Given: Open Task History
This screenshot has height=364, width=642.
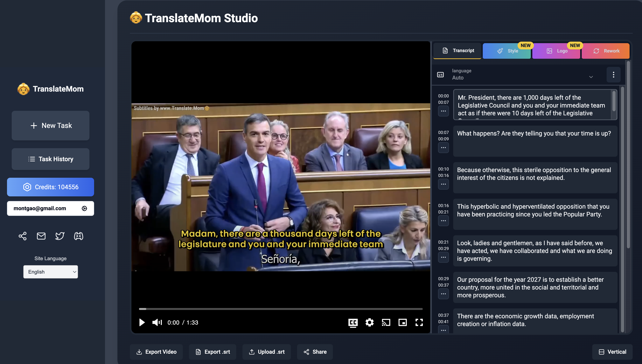Looking at the screenshot, I should tap(51, 159).
